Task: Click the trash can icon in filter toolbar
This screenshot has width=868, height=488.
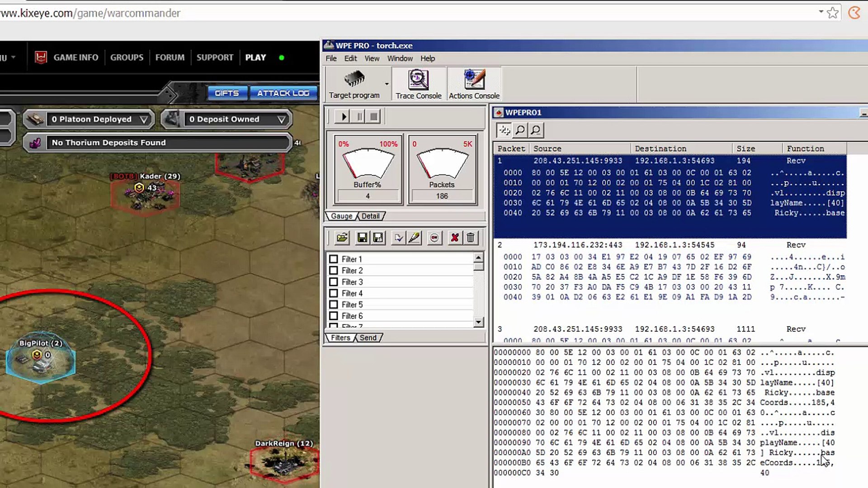Action: pos(471,238)
